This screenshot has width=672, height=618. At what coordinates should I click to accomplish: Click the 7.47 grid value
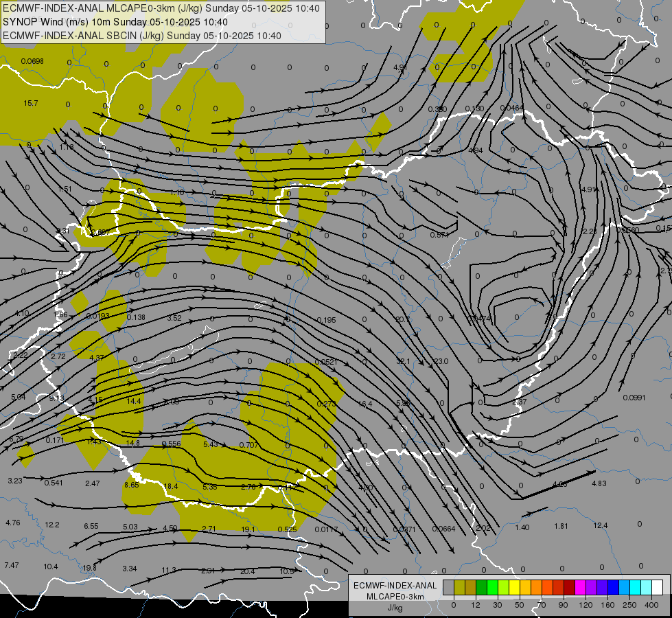pyautogui.click(x=12, y=565)
